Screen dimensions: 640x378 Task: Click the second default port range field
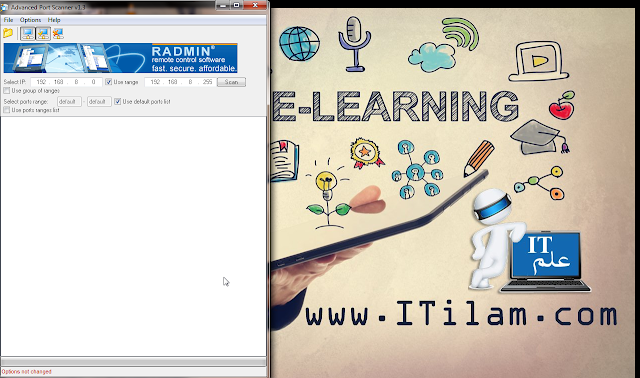(x=99, y=102)
